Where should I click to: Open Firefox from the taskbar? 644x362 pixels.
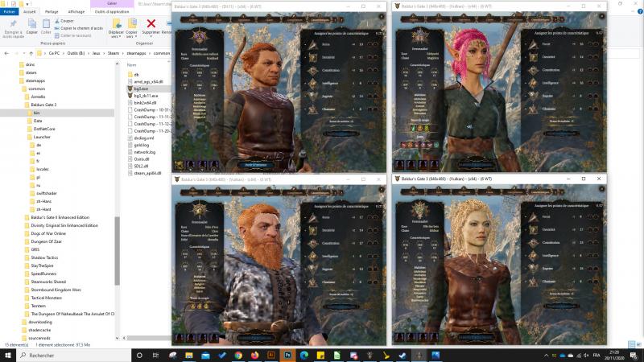pyautogui.click(x=254, y=356)
